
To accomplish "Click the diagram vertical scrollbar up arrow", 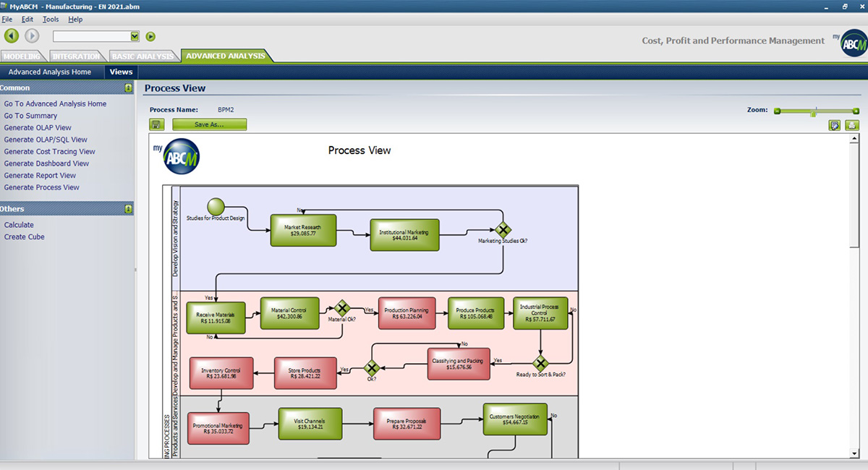I will [854, 139].
